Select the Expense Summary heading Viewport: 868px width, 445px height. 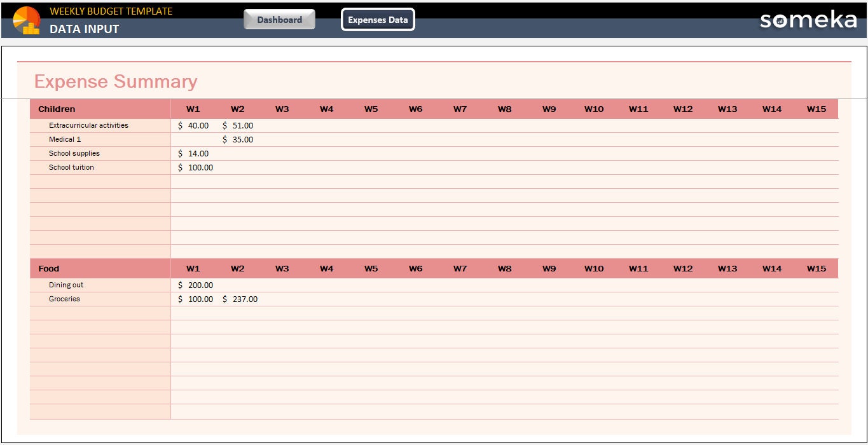116,81
